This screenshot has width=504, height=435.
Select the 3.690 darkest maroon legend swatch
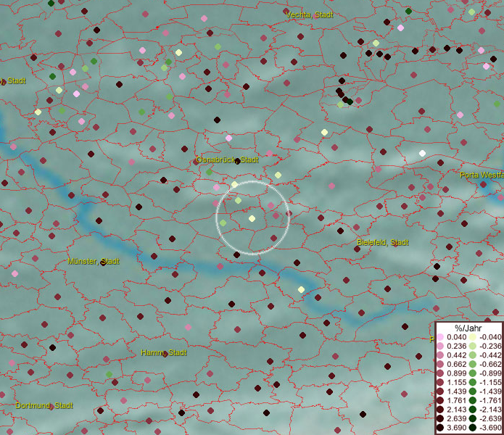(x=440, y=428)
